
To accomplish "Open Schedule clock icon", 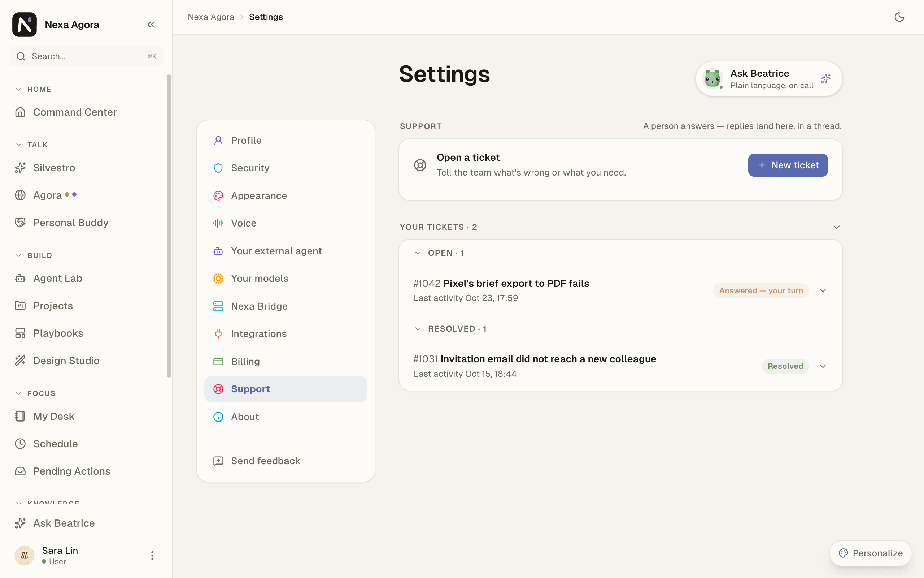I will pyautogui.click(x=20, y=444).
